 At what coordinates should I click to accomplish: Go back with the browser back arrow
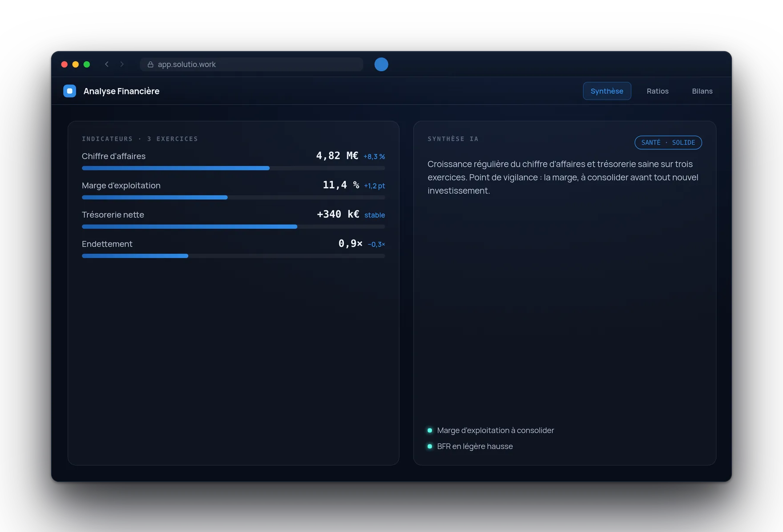click(x=107, y=64)
